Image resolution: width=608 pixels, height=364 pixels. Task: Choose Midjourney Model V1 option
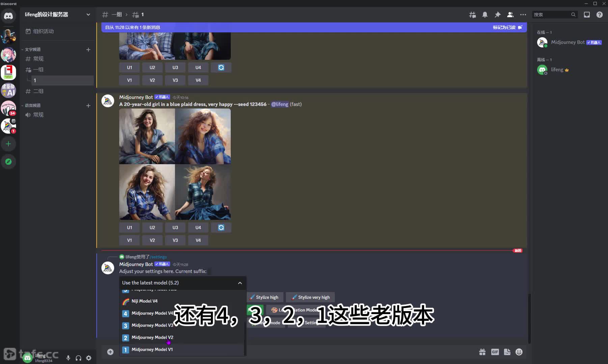click(x=182, y=350)
